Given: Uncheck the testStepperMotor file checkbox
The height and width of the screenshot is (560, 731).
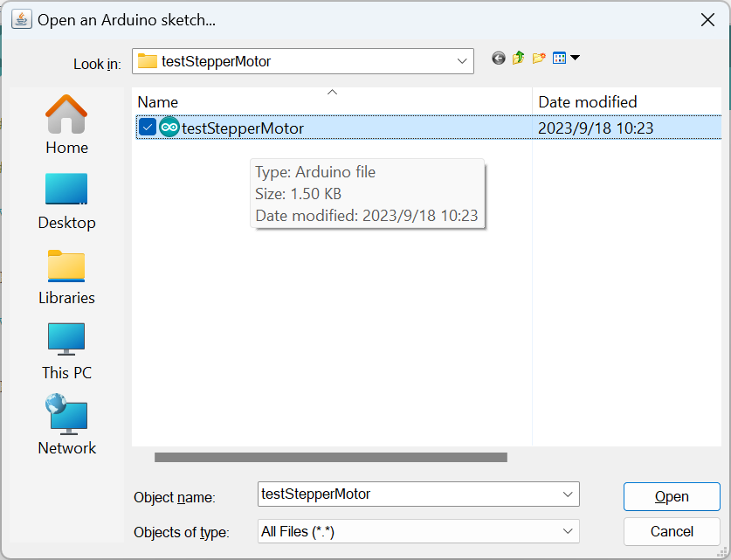Looking at the screenshot, I should click(147, 128).
